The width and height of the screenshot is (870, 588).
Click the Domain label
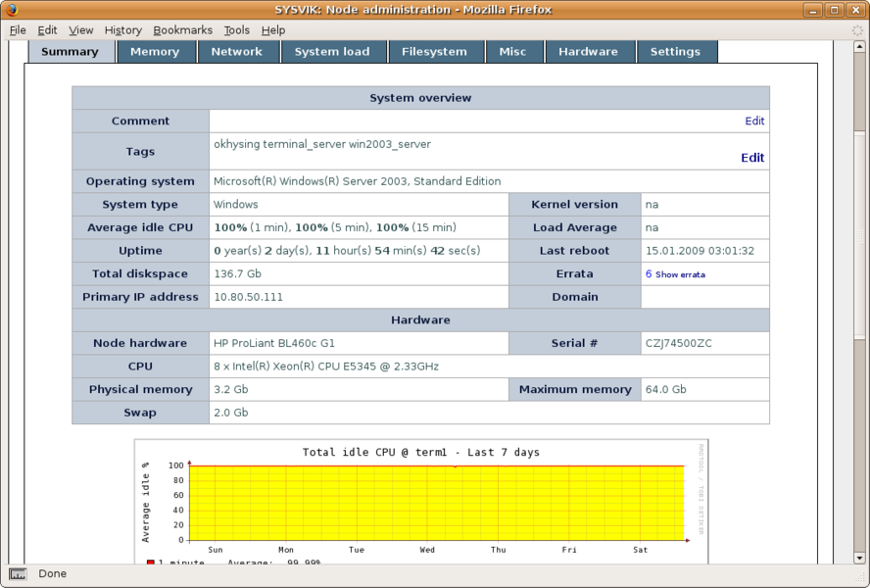pos(575,297)
